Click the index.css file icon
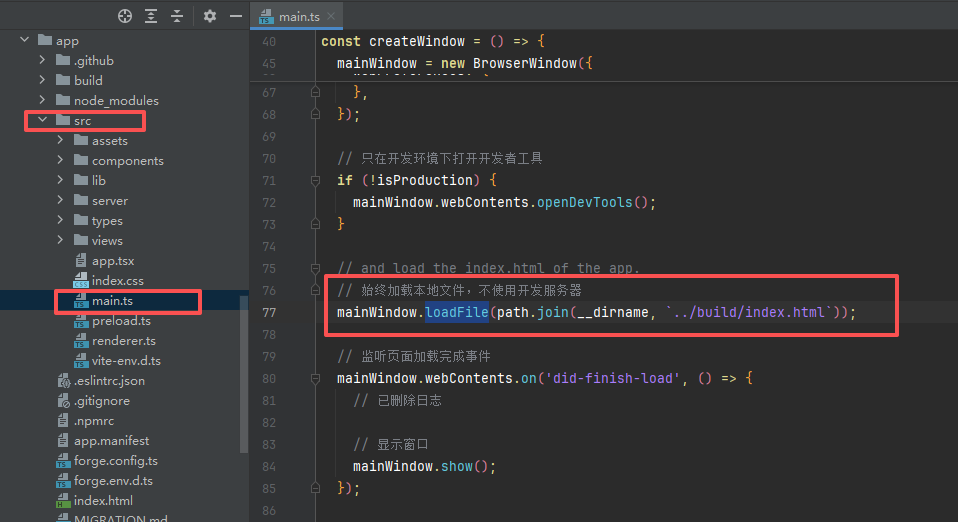 pyautogui.click(x=81, y=281)
